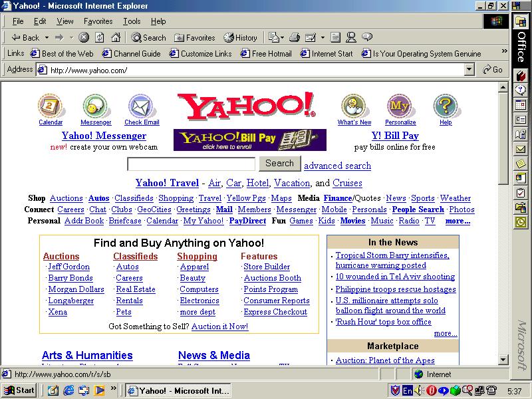Image resolution: width=532 pixels, height=399 pixels.
Task: Open the News & Media category
Action: pos(214,355)
